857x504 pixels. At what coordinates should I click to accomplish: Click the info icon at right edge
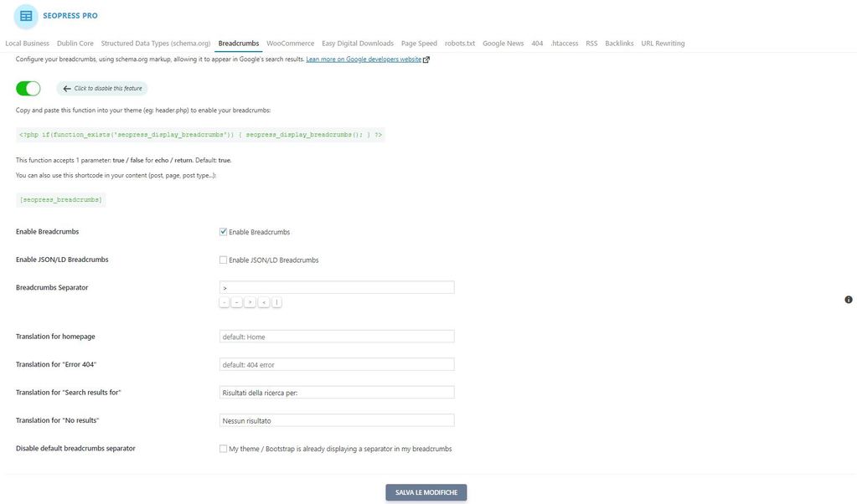849,300
